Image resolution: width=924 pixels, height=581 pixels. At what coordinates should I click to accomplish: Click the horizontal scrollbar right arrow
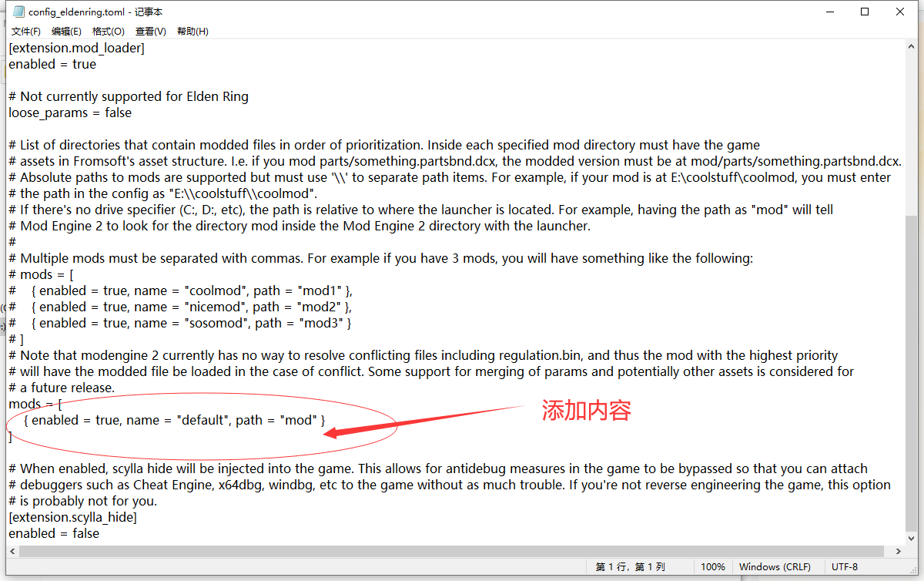point(897,552)
